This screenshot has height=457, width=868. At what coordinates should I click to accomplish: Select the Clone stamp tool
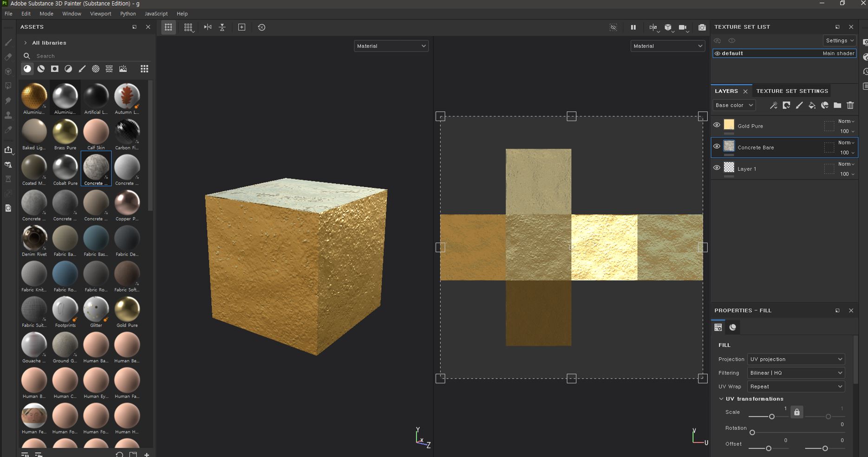tap(8, 115)
